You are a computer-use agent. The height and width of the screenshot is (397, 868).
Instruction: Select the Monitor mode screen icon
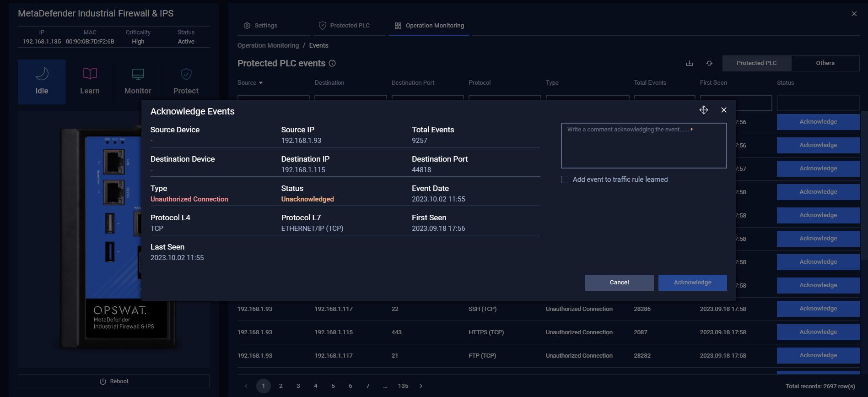138,74
